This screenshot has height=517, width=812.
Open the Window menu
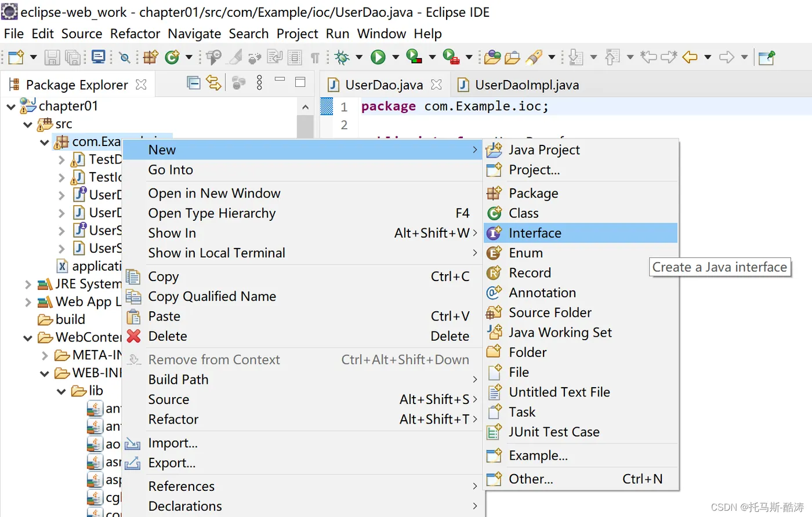click(382, 34)
